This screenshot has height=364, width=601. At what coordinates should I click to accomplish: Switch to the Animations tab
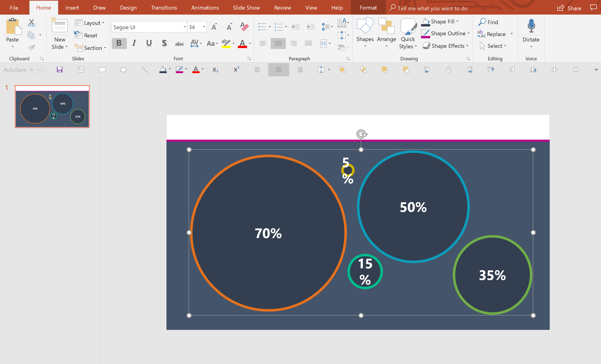(x=205, y=8)
